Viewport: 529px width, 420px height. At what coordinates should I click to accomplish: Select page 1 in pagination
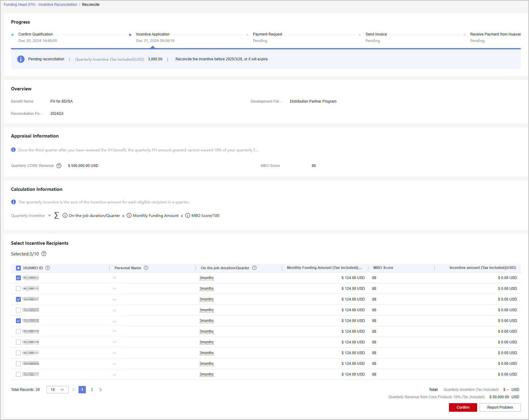point(82,390)
